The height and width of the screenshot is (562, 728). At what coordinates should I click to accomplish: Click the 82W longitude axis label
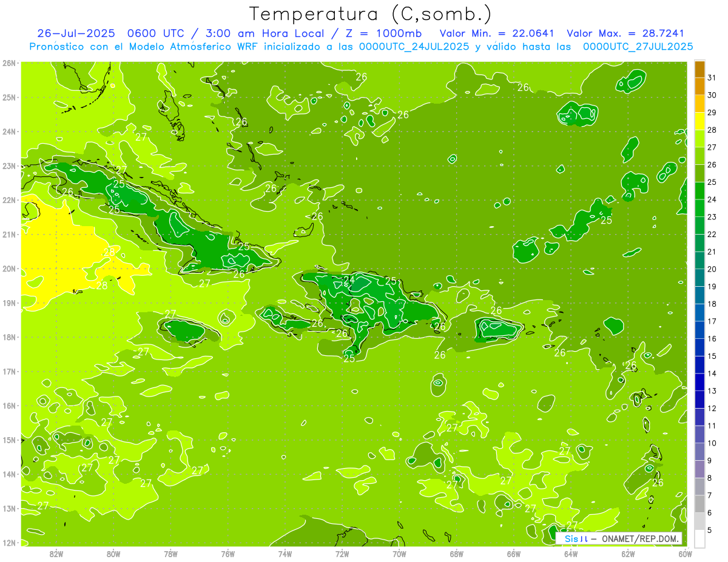click(x=56, y=554)
